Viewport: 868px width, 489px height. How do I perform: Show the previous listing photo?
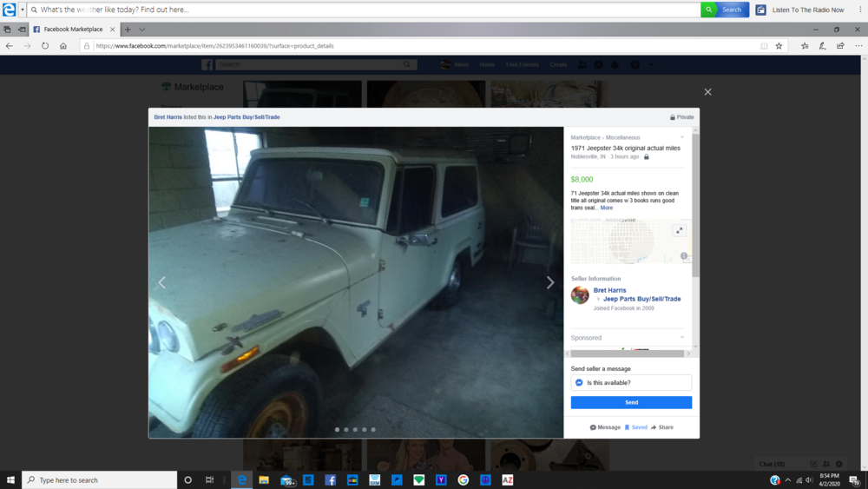161,282
